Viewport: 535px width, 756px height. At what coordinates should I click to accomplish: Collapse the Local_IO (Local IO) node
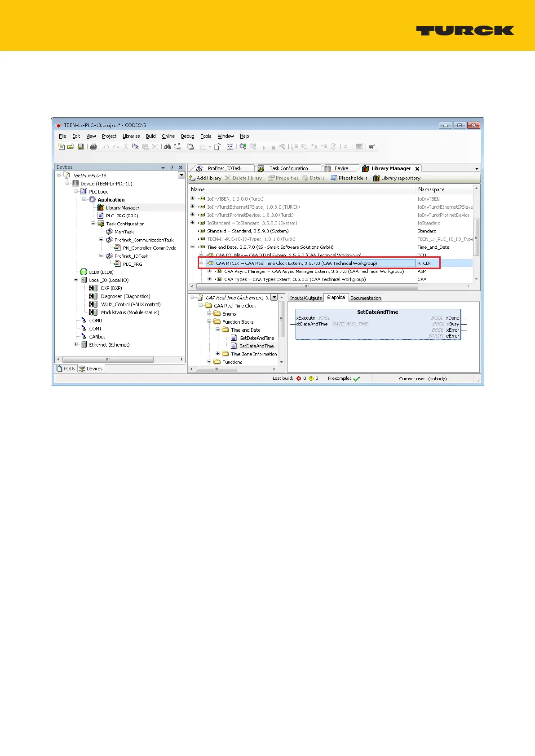pos(76,280)
